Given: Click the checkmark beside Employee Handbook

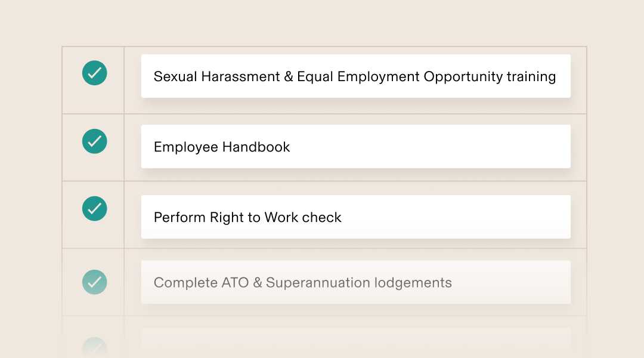Looking at the screenshot, I should click(94, 141).
